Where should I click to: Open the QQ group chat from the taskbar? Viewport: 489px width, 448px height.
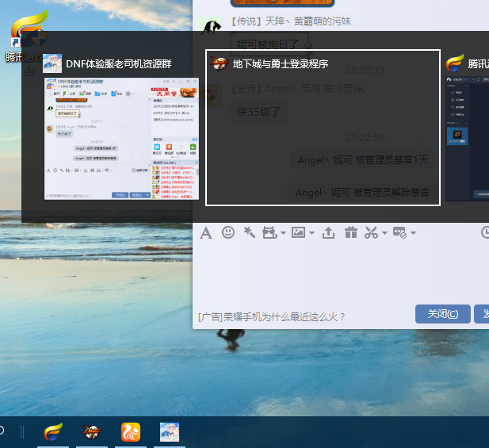click(x=170, y=432)
